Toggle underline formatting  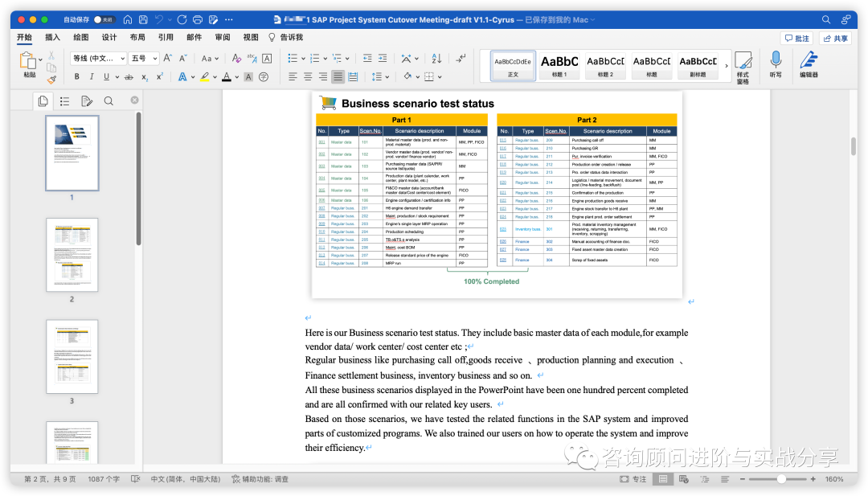click(x=106, y=77)
